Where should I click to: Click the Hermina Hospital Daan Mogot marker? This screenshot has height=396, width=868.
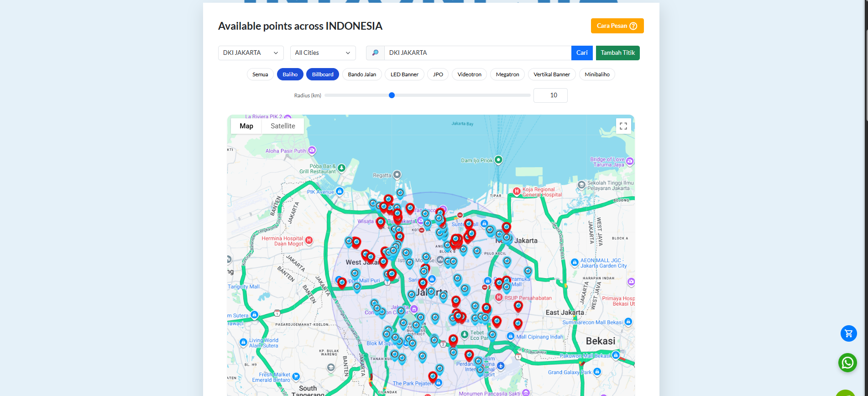point(309,240)
